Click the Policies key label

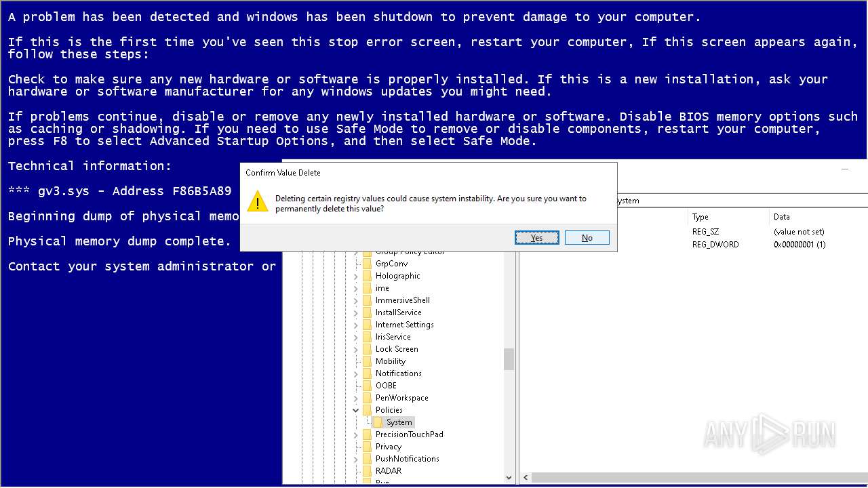pyautogui.click(x=389, y=410)
